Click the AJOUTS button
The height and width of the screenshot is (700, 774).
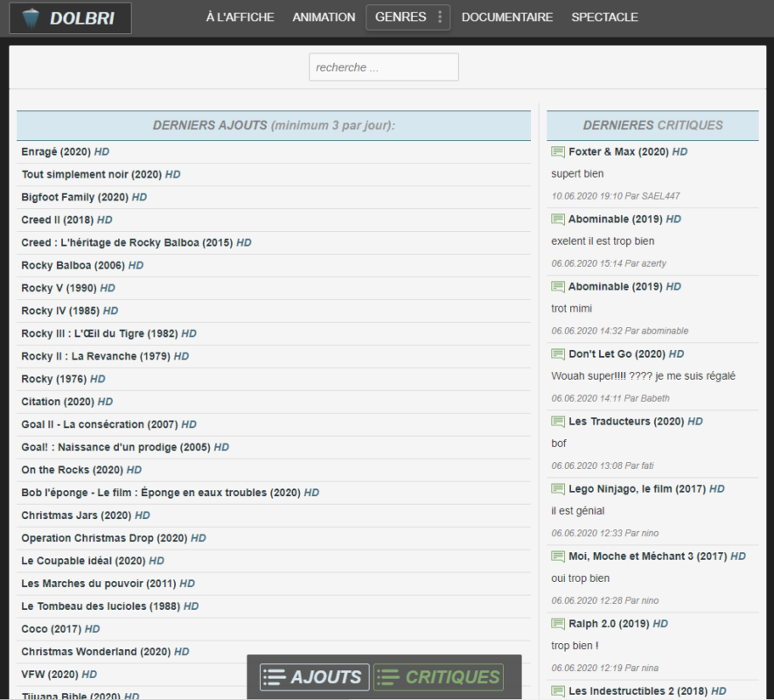(x=315, y=676)
